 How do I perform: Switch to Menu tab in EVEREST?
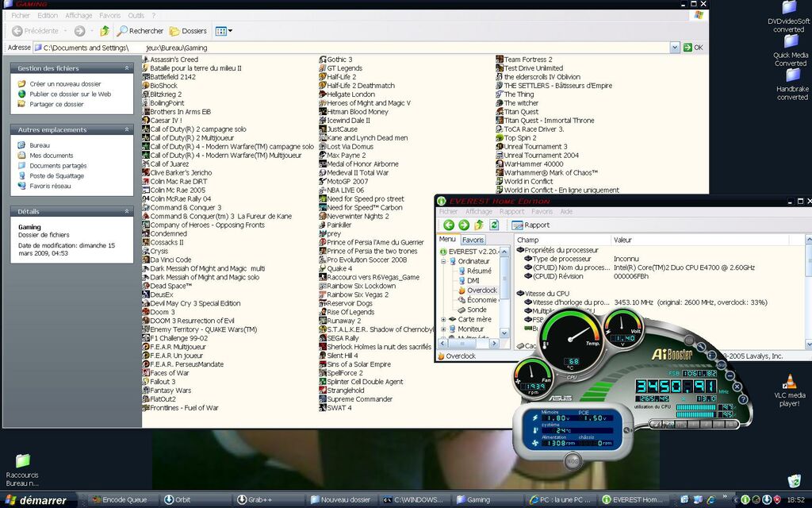click(x=447, y=240)
